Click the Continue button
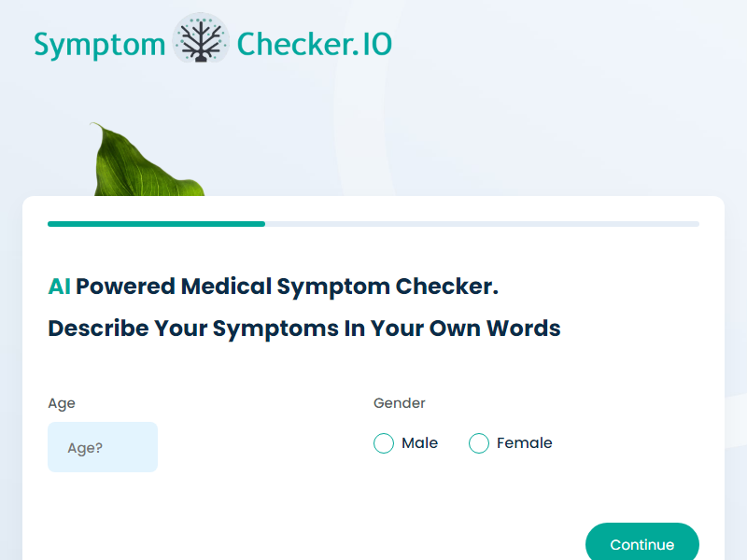The height and width of the screenshot is (560, 747). click(642, 544)
